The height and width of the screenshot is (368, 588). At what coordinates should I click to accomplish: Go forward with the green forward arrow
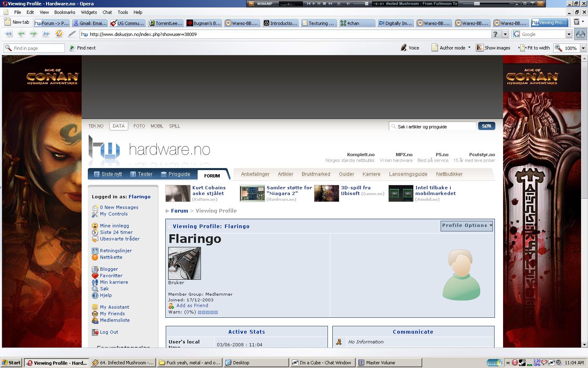click(x=34, y=34)
